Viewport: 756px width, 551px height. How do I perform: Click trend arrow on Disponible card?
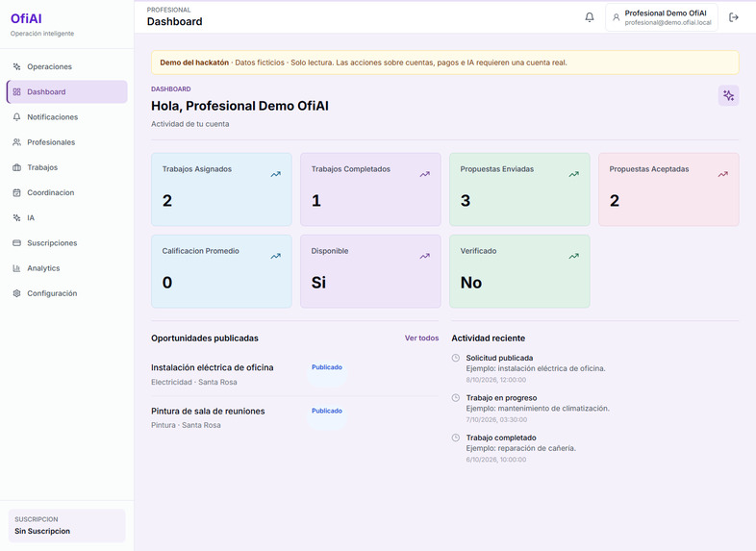click(x=424, y=256)
